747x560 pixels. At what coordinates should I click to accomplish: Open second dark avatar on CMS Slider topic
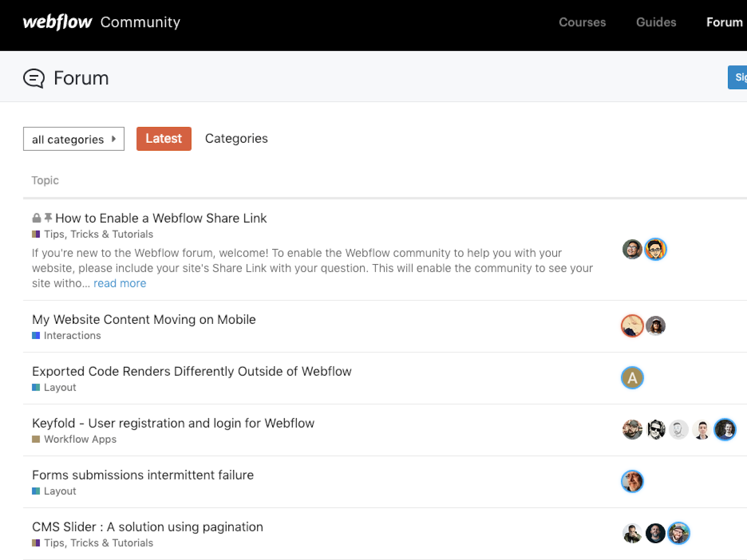click(x=655, y=533)
